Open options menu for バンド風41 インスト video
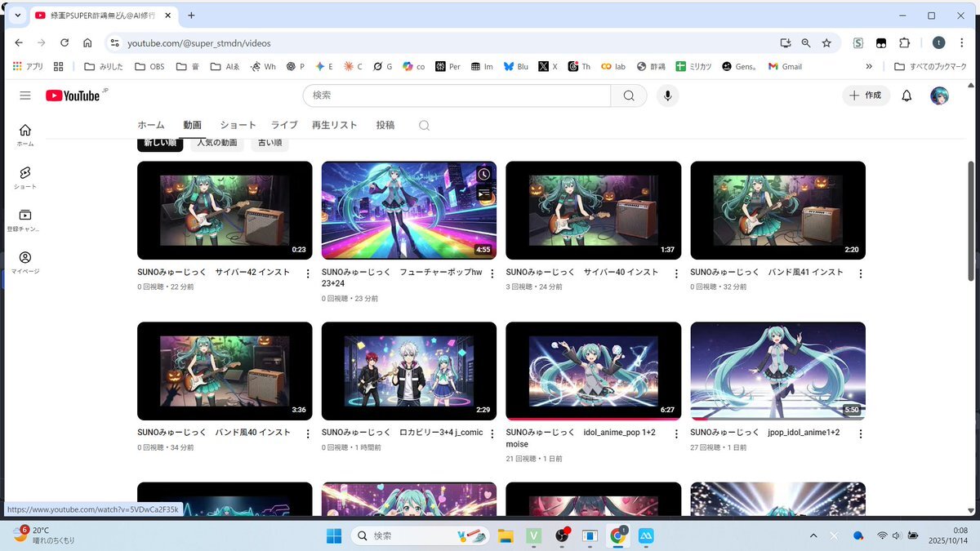This screenshot has width=980, height=551. (x=861, y=273)
